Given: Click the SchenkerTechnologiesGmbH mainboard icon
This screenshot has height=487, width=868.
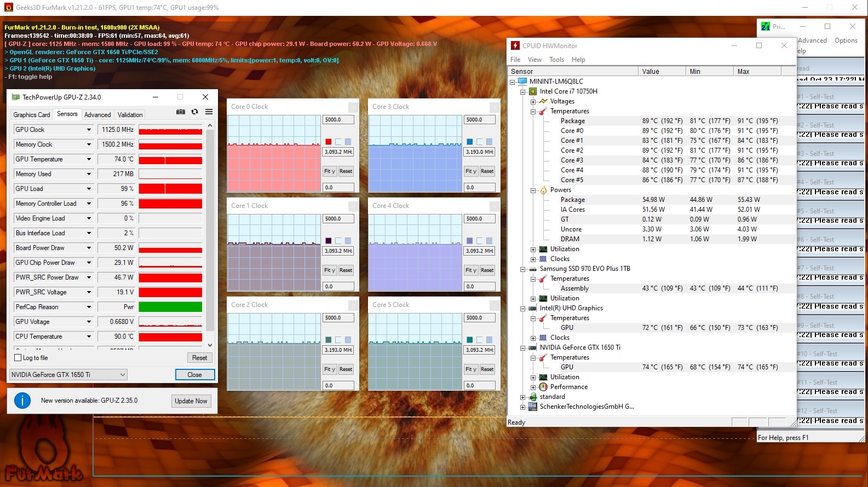Looking at the screenshot, I should tap(533, 407).
